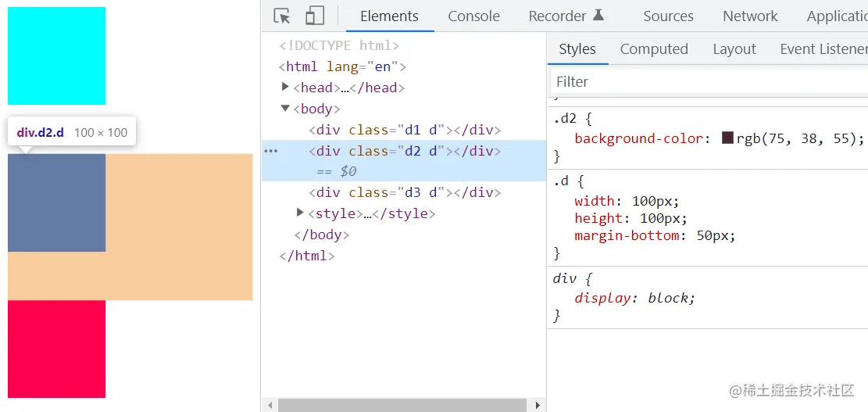Image resolution: width=868 pixels, height=412 pixels.
Task: Switch to the Elements tab
Action: [390, 16]
